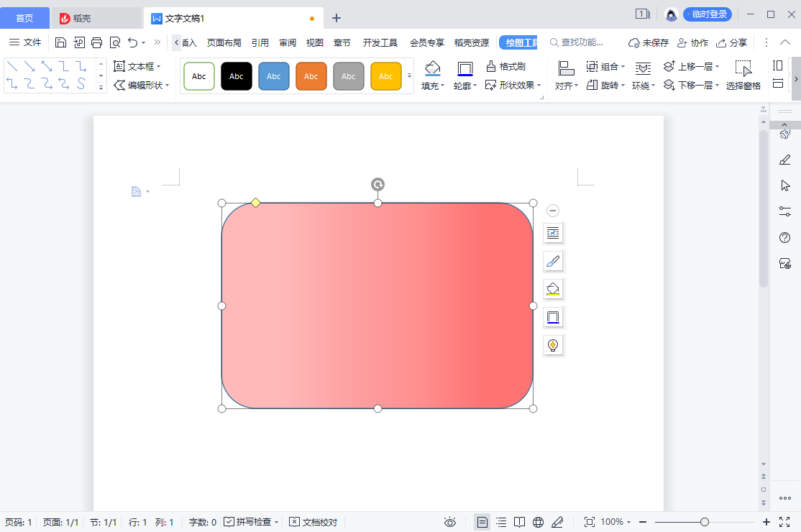The width and height of the screenshot is (801, 532).
Task: Click the cursor select icon in sidebar
Action: (785, 185)
